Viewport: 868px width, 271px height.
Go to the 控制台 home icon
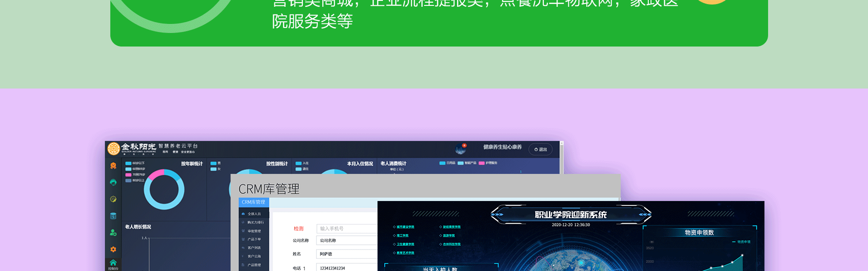(113, 265)
